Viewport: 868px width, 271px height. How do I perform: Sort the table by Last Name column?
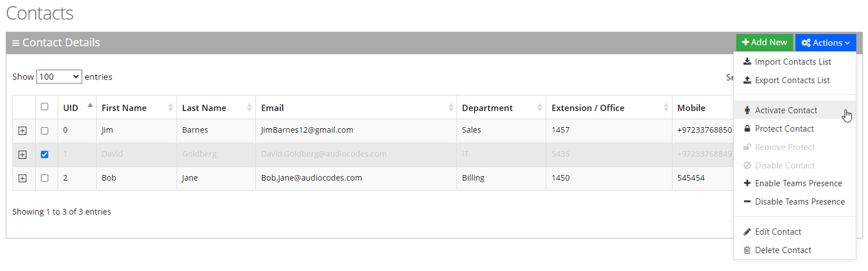coord(204,108)
